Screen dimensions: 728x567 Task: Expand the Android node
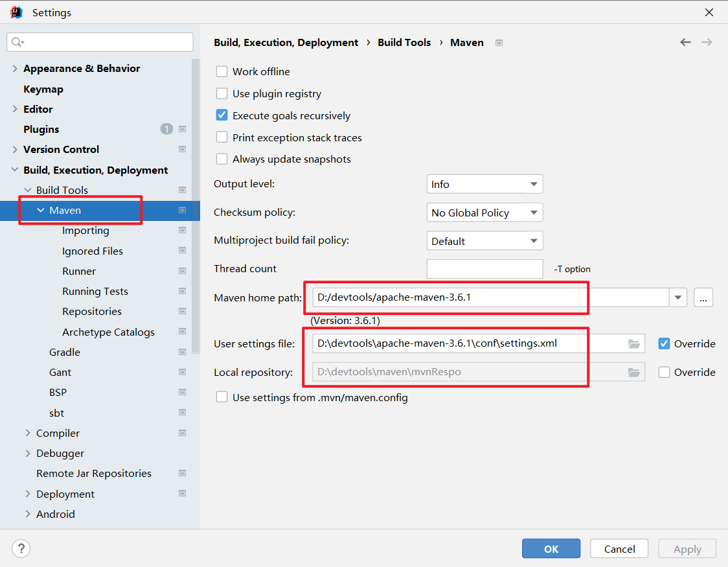(28, 514)
